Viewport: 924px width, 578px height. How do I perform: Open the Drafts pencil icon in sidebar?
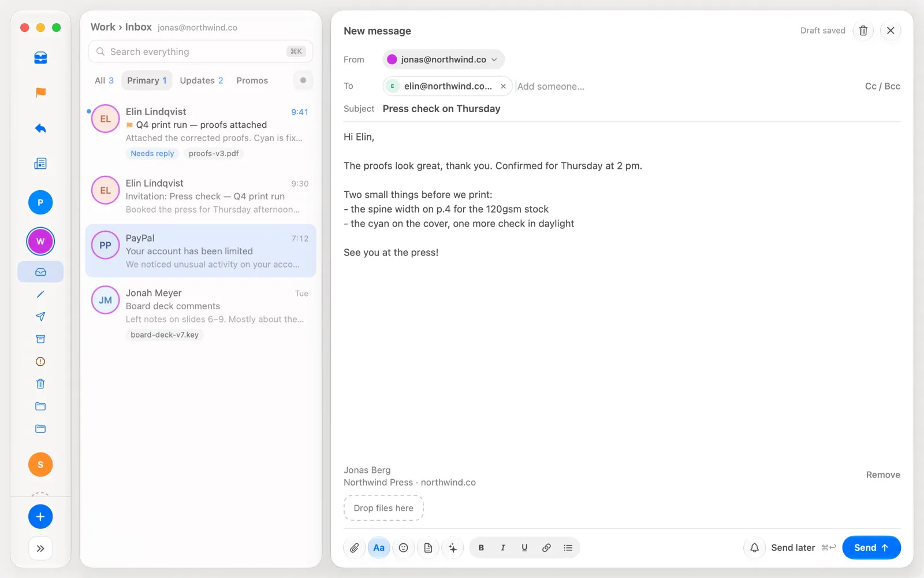pos(40,294)
